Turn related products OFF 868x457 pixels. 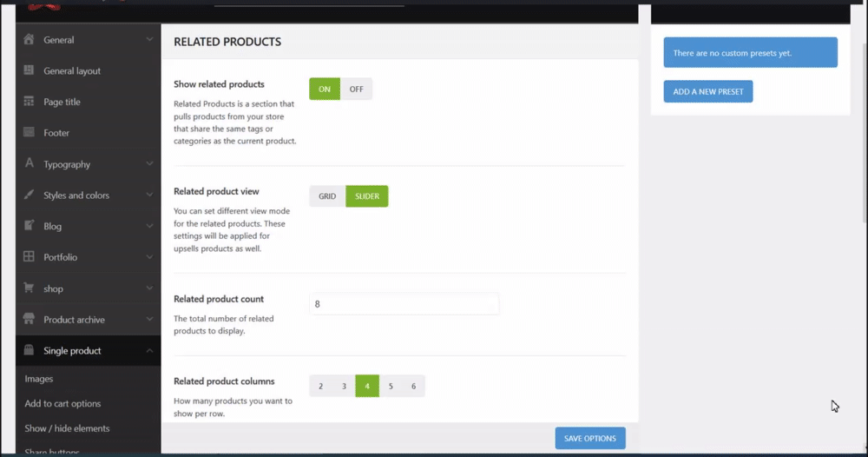pyautogui.click(x=356, y=89)
